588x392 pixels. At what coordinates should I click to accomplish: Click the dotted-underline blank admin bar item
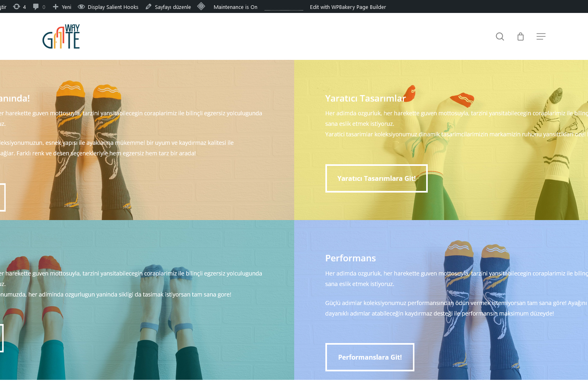pyautogui.click(x=284, y=7)
